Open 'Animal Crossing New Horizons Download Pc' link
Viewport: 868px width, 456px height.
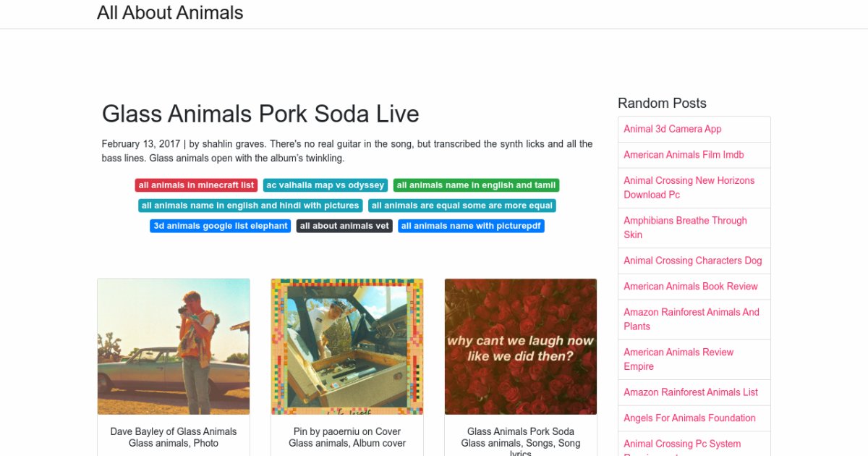tap(689, 187)
